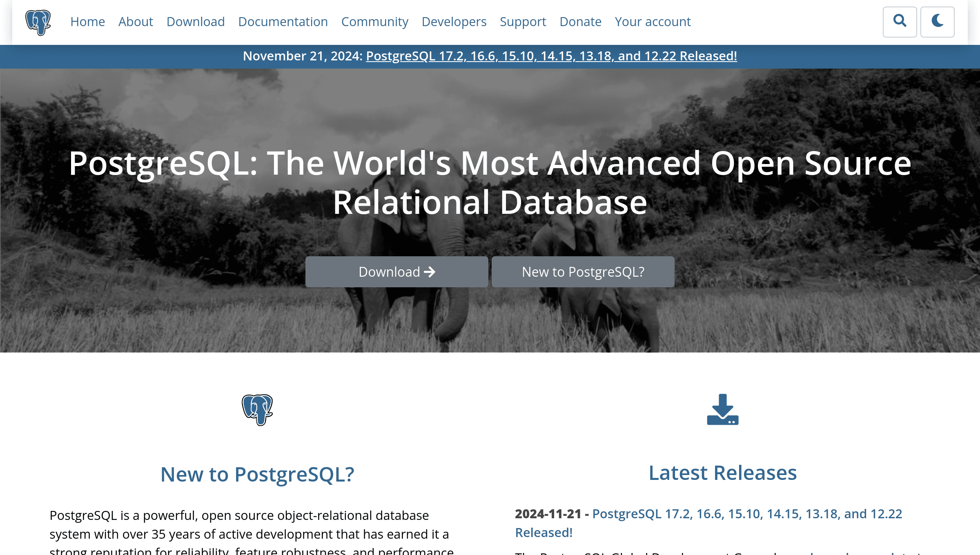Click the search magnifier icon
This screenshot has width=980, height=555.
click(900, 22)
